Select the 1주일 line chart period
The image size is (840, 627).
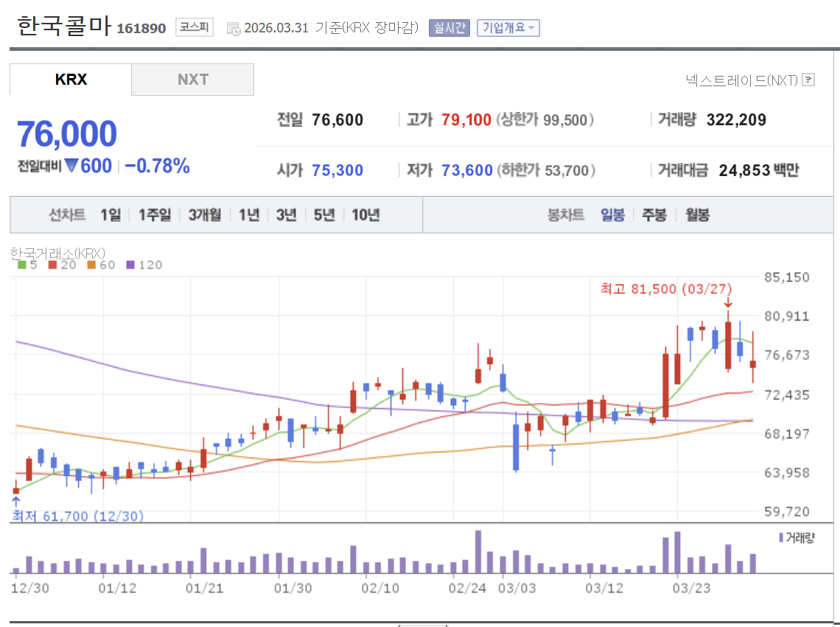154,215
